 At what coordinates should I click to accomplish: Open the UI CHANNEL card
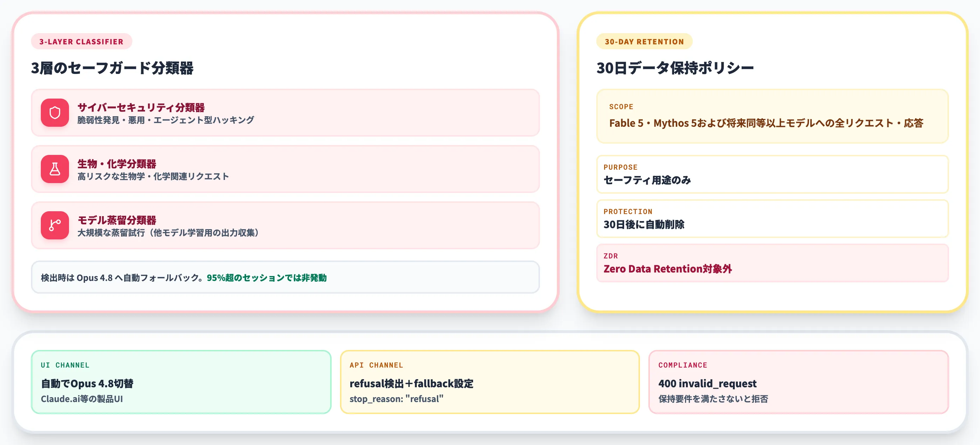point(181,382)
